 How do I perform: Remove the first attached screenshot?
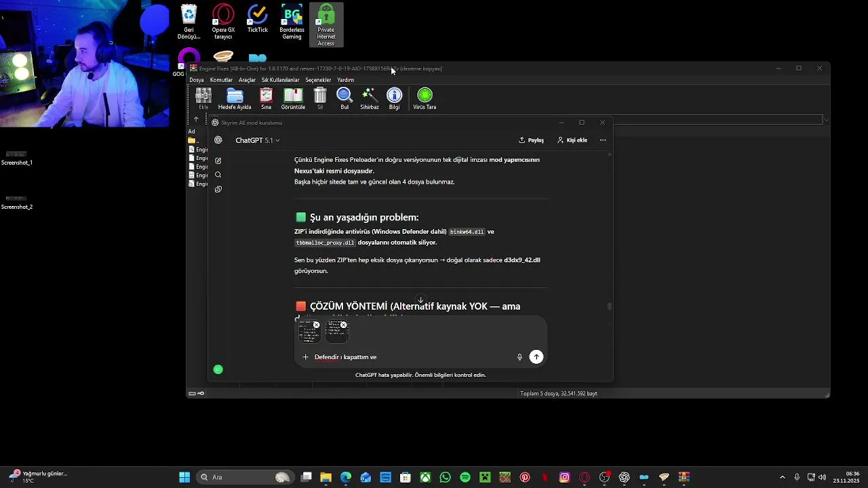(316, 325)
